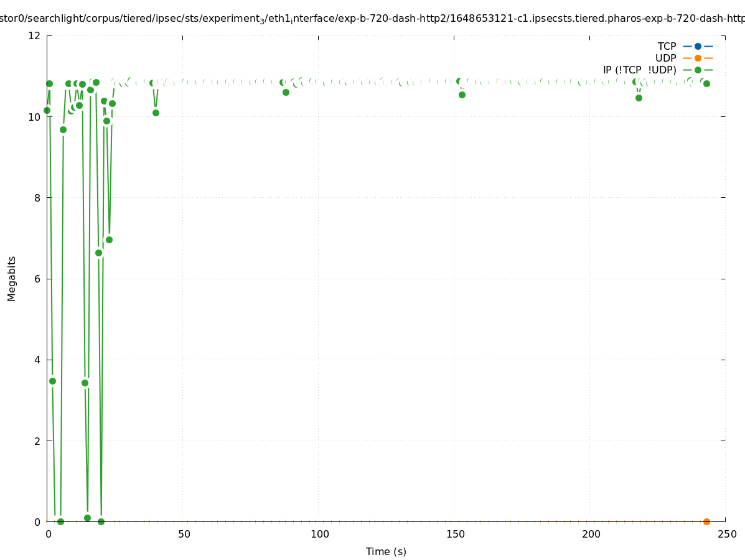Click the green dip point near 217 seconds
Screen dimensions: 745x560
coord(639,98)
